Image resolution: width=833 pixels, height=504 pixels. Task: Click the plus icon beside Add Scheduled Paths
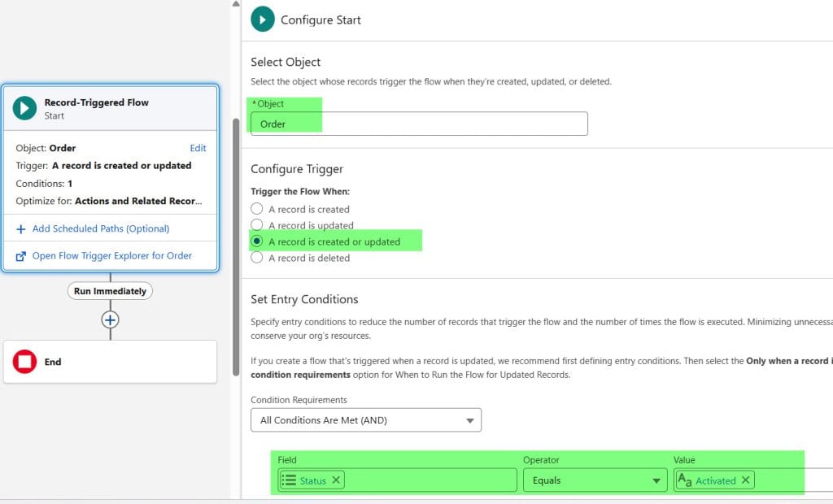(x=20, y=229)
